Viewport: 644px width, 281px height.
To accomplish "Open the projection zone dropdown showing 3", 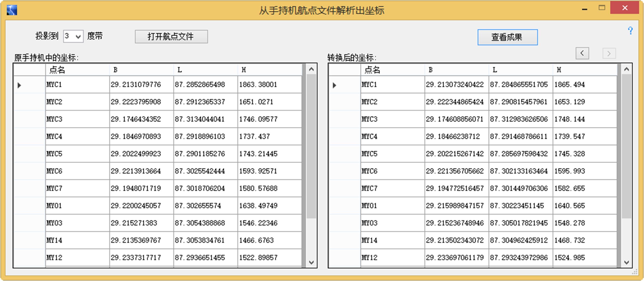I will [x=73, y=36].
